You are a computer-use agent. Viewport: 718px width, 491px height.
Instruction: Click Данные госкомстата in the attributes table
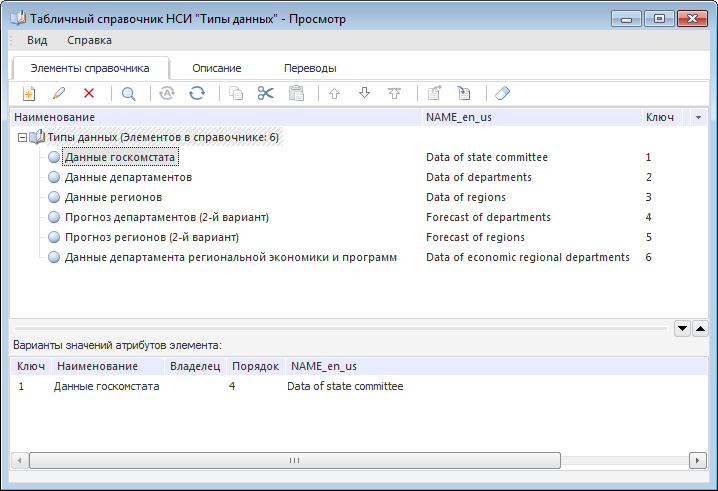point(107,386)
